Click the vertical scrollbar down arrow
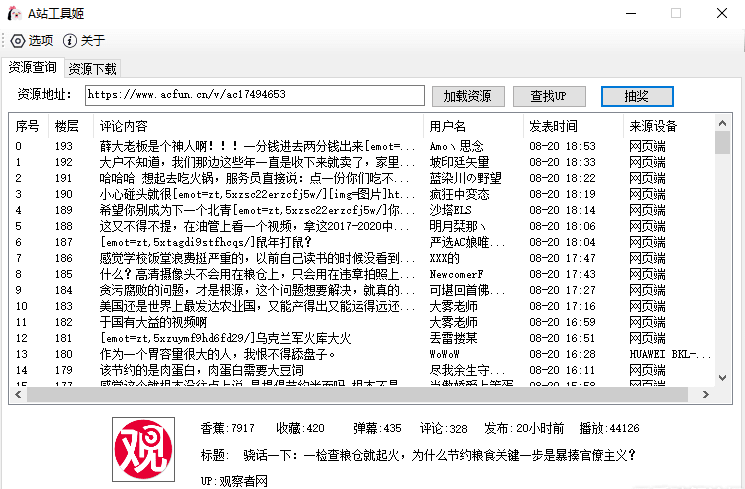The width and height of the screenshot is (745, 489). tap(723, 378)
